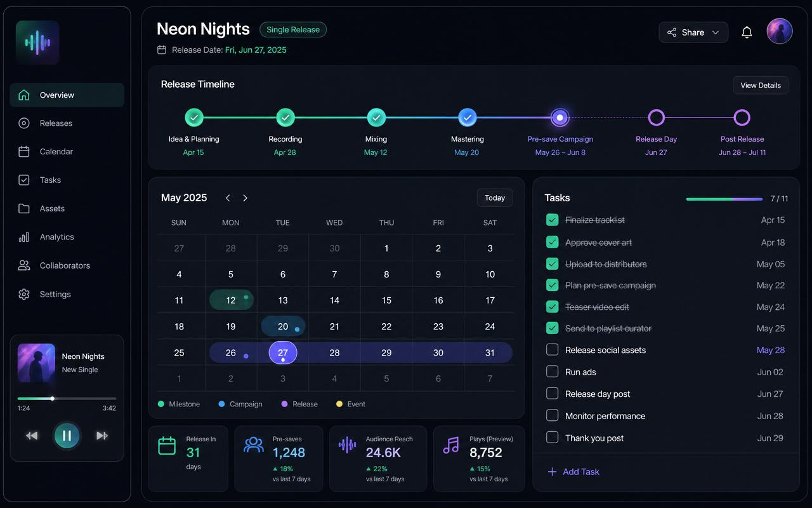
Task: Select May 27 on the calendar
Action: pos(283,352)
